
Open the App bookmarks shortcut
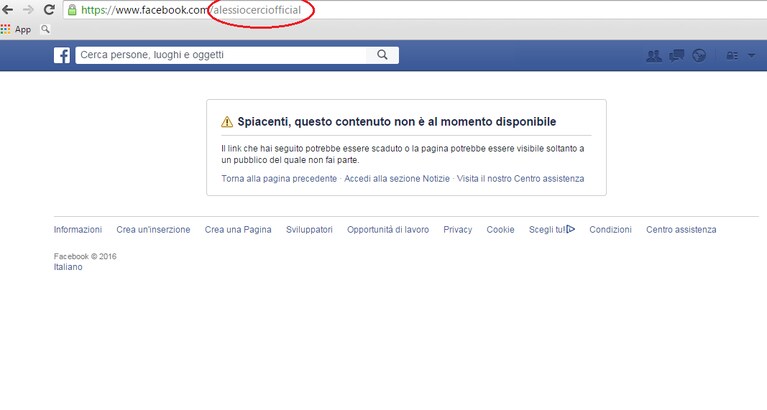(x=16, y=29)
